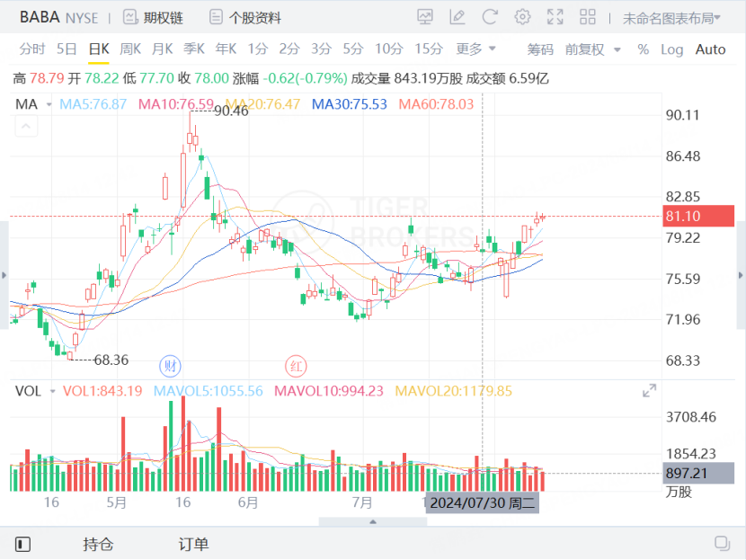Switch to 年K yearly tab
This screenshot has width=746, height=560.
tap(226, 49)
